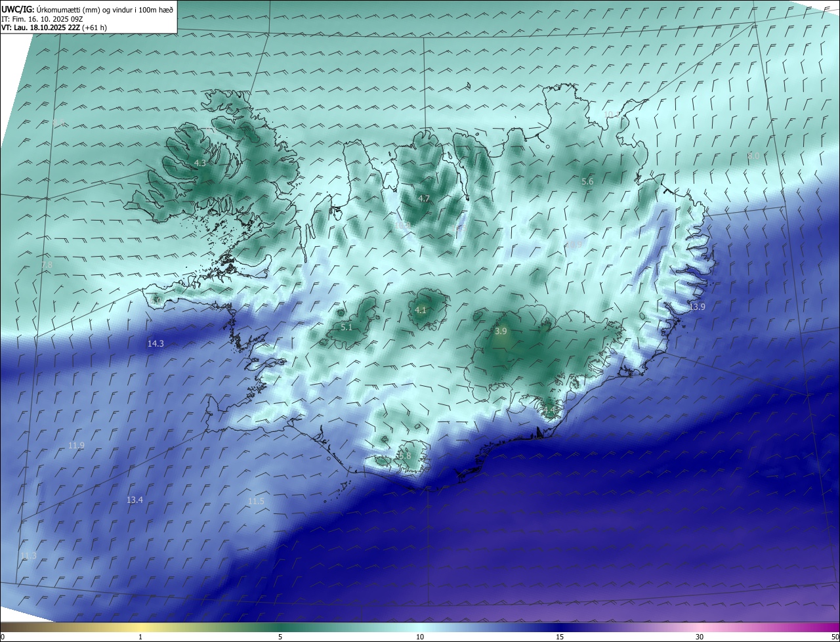The image size is (840, 642).
Task: Click the 5.1 value label
Action: click(x=346, y=327)
